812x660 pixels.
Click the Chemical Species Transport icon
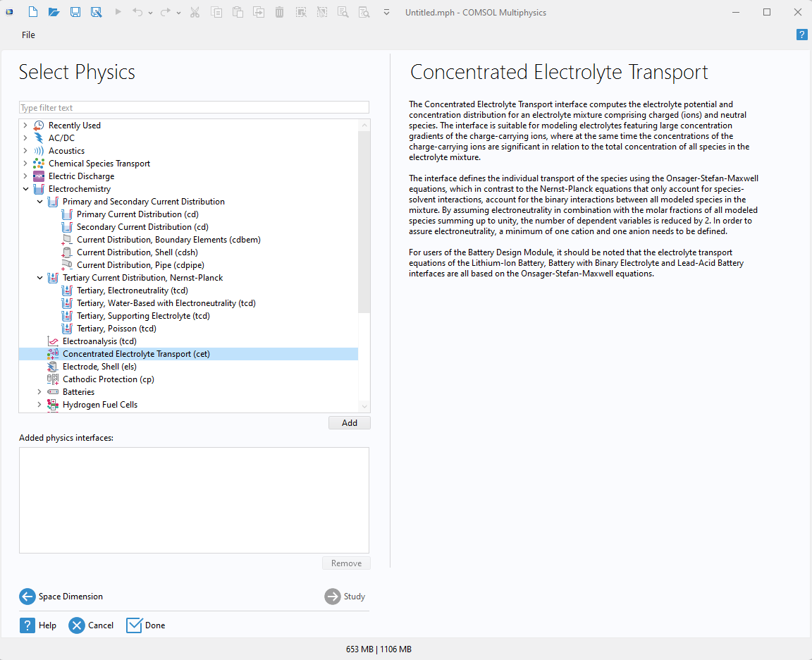click(39, 163)
